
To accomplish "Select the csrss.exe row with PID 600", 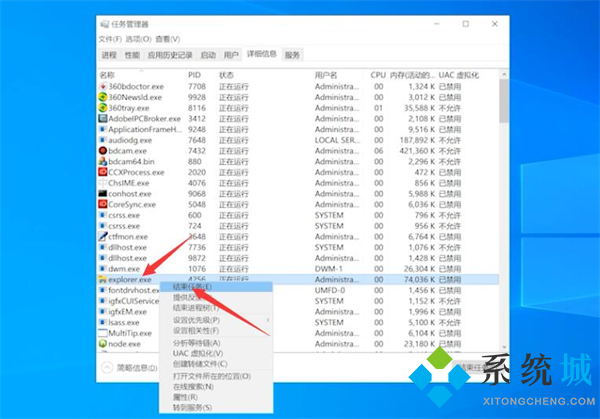I will (x=298, y=215).
